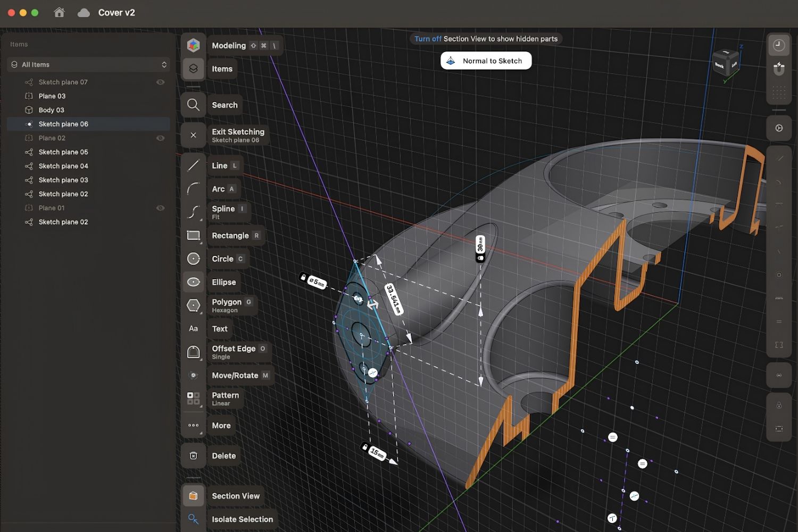Expand Rectangle tool options arrow
This screenshot has width=798, height=532.
[x=201, y=243]
